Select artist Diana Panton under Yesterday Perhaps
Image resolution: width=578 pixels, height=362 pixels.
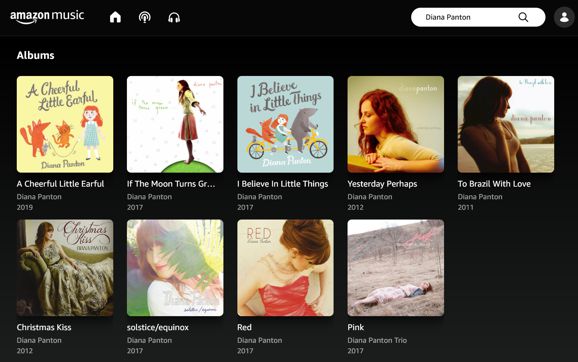point(370,197)
